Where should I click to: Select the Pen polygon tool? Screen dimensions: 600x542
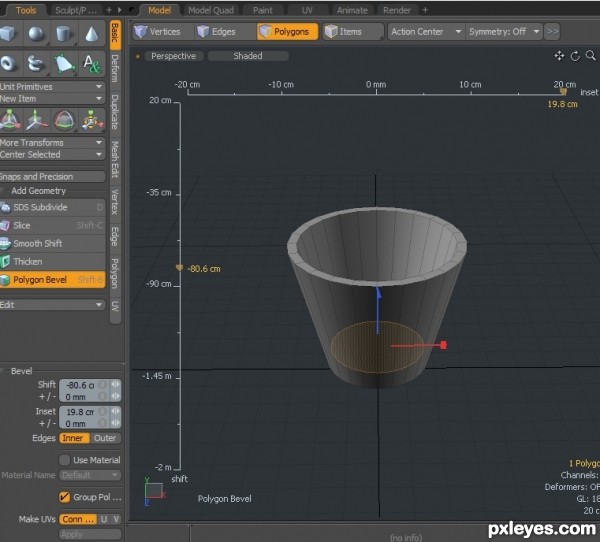coord(63,63)
